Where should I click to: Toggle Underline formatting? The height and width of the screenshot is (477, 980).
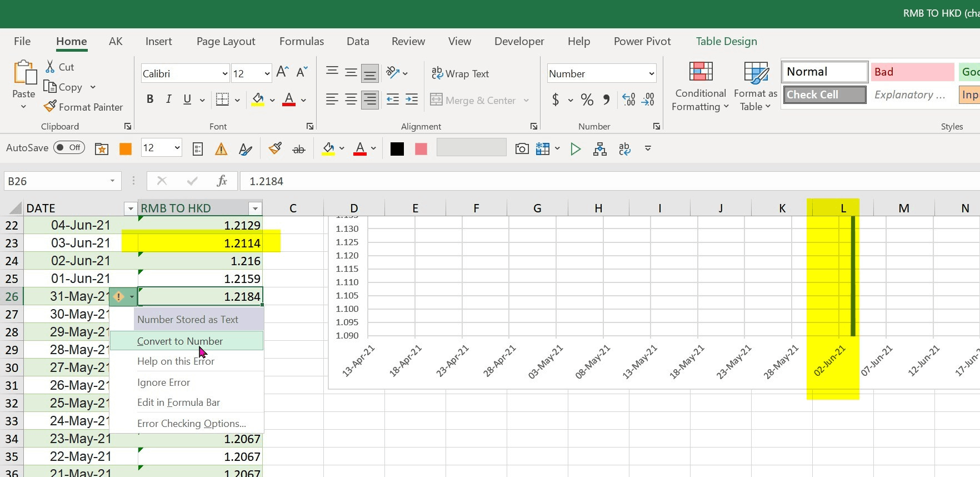(187, 100)
